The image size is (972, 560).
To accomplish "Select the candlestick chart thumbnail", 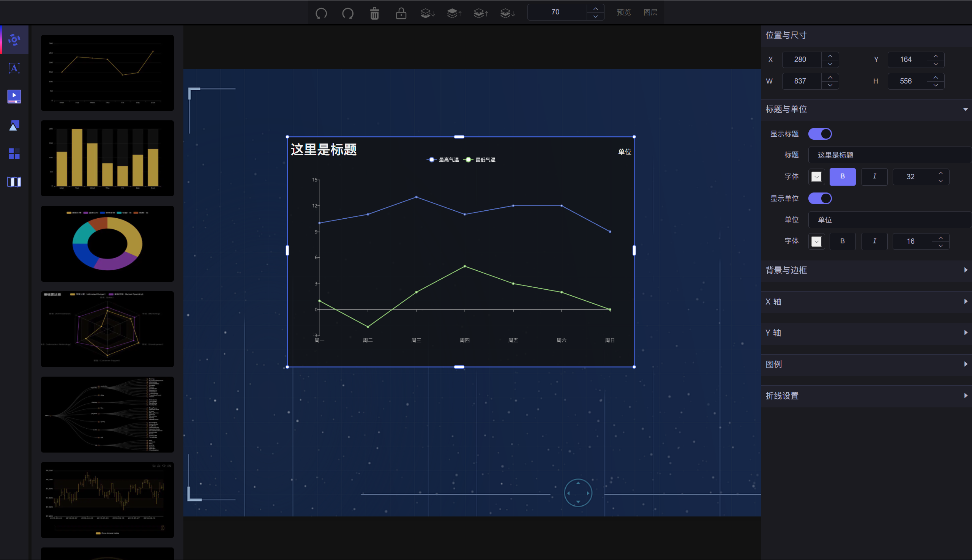I will [107, 500].
